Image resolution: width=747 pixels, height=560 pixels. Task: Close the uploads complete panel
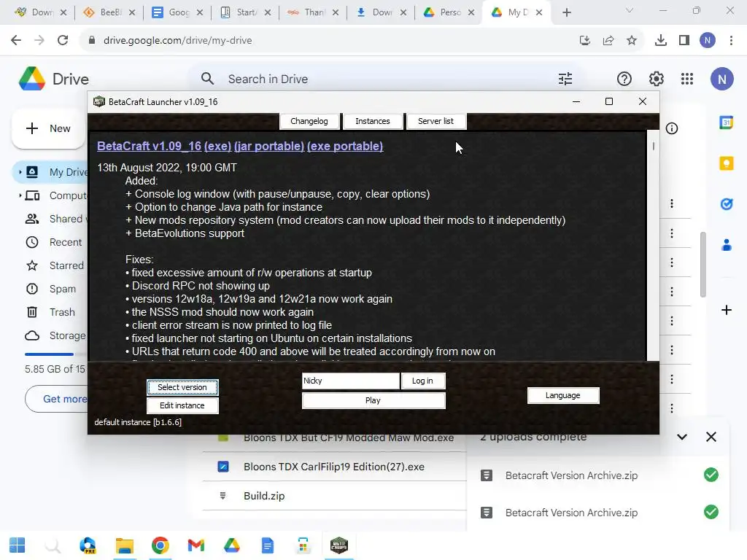coord(711,437)
